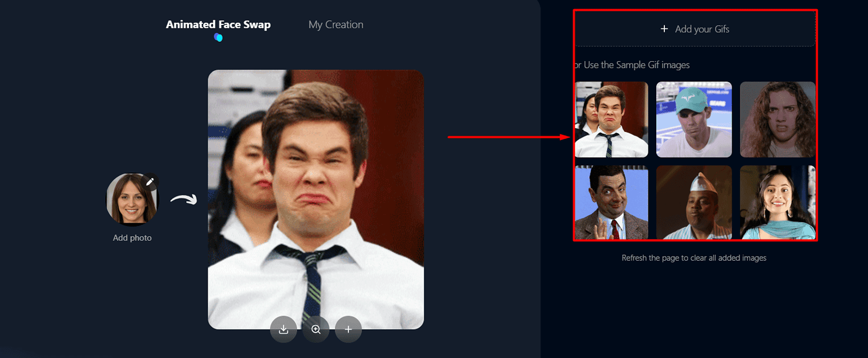The image size is (868, 358).
Task: Click the Add your Gifs upload area
Action: point(695,28)
